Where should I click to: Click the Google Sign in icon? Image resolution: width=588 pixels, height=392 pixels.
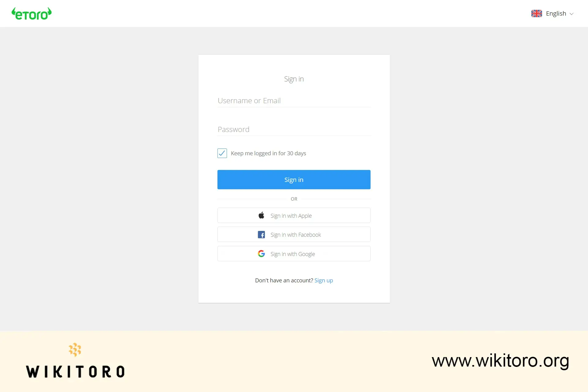(261, 254)
